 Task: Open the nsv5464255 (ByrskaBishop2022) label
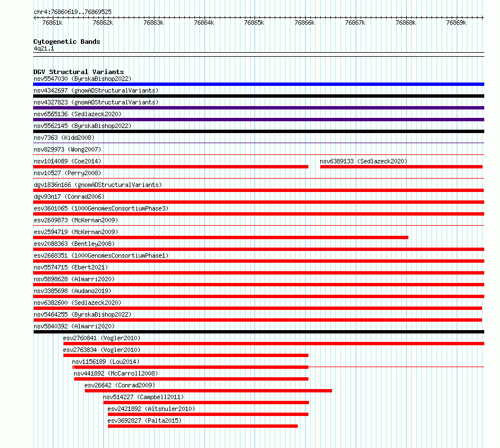[x=83, y=314]
